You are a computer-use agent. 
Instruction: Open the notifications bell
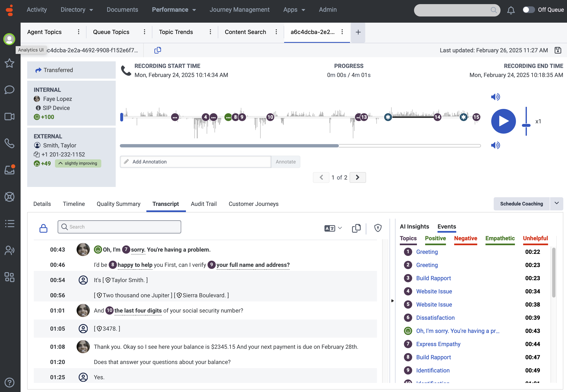(511, 10)
